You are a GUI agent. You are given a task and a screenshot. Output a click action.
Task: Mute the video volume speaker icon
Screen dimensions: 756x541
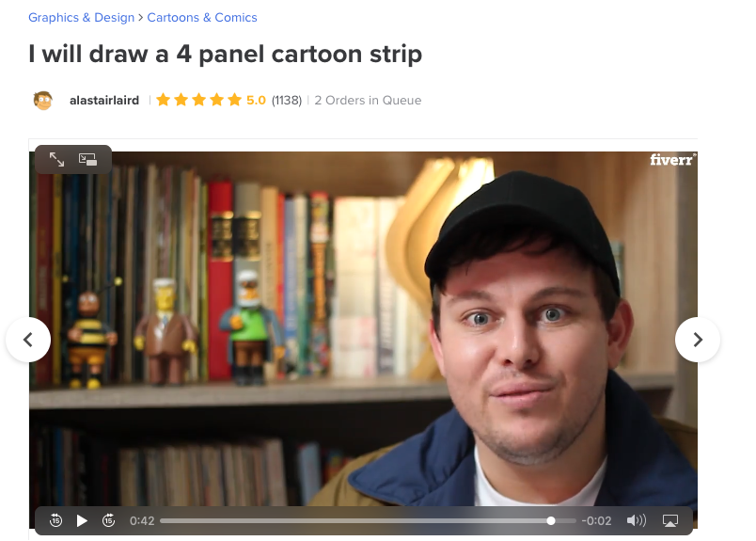(636, 520)
